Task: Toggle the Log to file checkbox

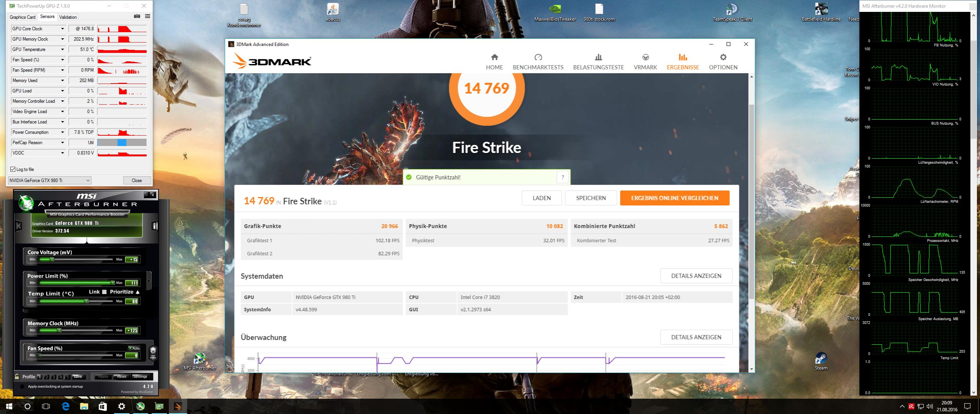Action: [x=13, y=169]
